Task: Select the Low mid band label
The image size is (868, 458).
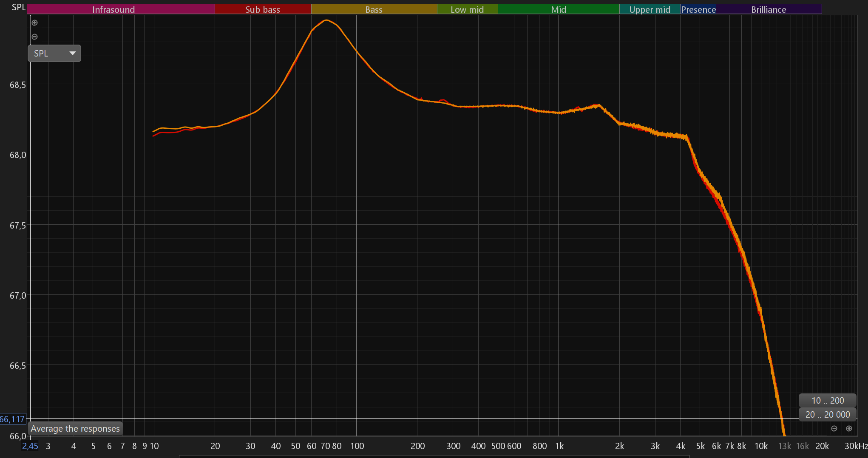Action: [x=467, y=9]
